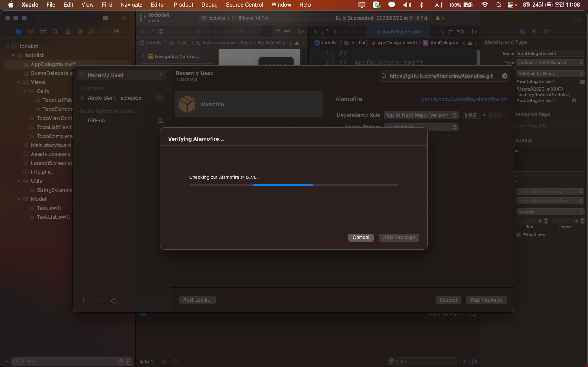The height and width of the screenshot is (367, 588).
Task: Collapse the Views group
Action: tap(19, 82)
